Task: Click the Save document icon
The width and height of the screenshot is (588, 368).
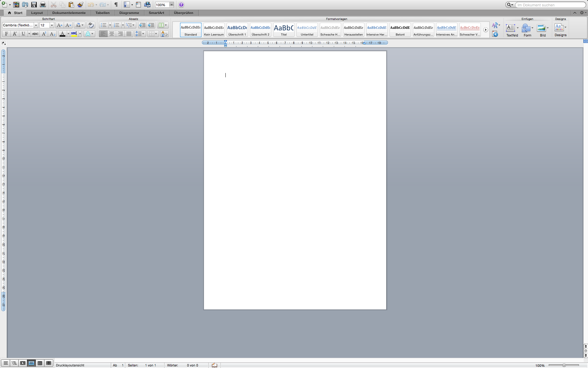Action: [34, 5]
